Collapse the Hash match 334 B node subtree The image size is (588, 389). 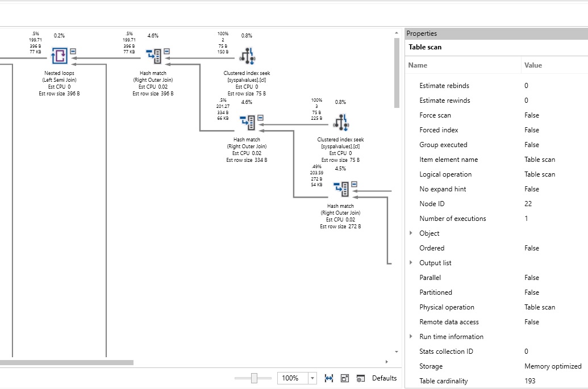(x=261, y=118)
